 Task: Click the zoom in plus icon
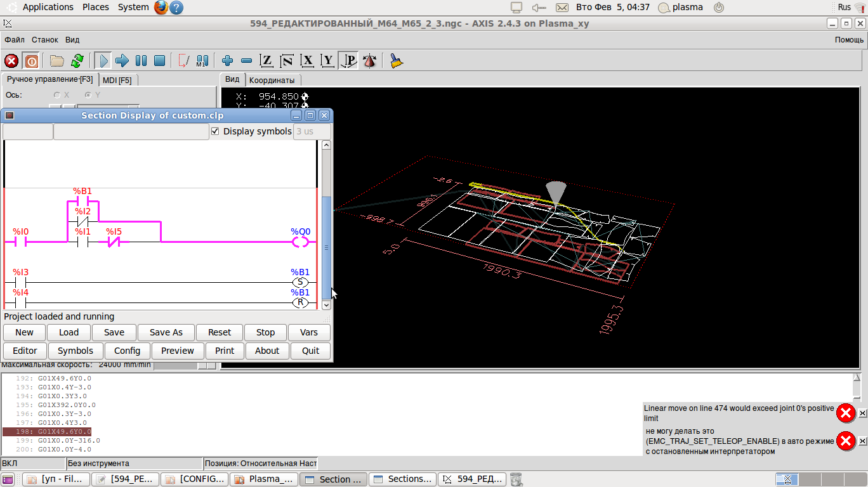(227, 61)
